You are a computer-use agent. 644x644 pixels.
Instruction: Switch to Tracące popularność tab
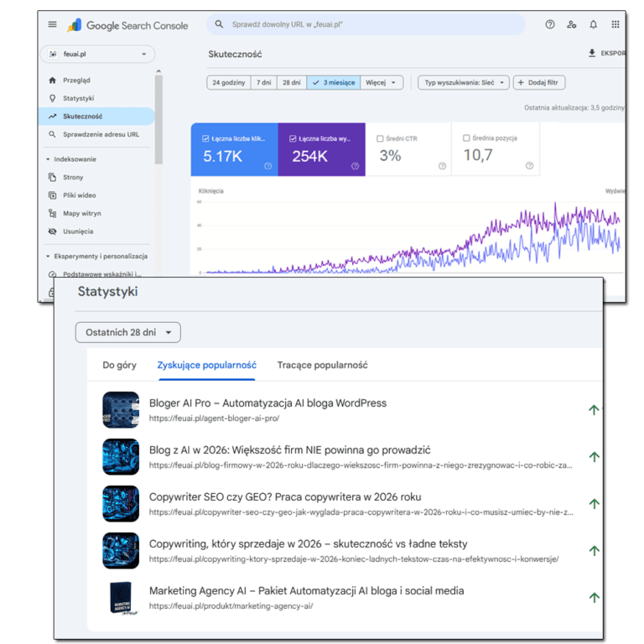pyautogui.click(x=322, y=365)
